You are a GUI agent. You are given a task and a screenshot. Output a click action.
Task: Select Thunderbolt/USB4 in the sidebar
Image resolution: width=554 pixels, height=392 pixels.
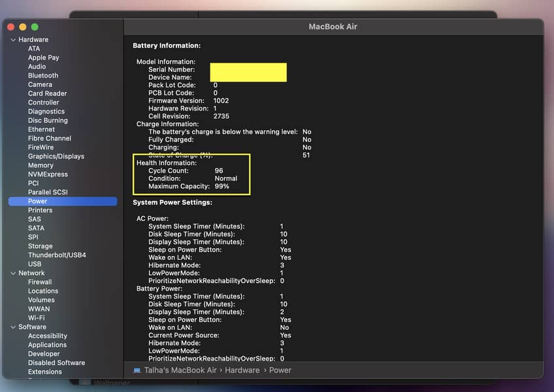(x=57, y=255)
